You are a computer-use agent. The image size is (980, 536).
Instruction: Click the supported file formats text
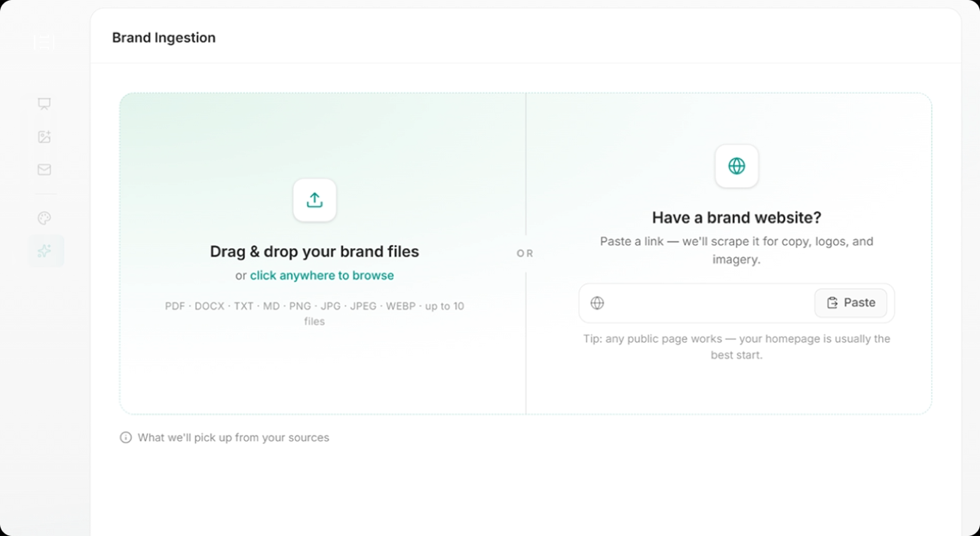(314, 314)
